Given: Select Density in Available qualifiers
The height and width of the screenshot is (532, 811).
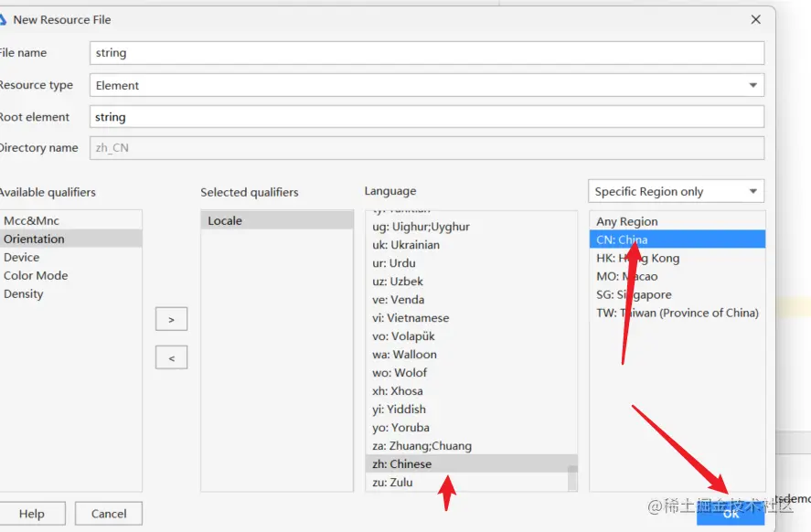Looking at the screenshot, I should pos(70,293).
